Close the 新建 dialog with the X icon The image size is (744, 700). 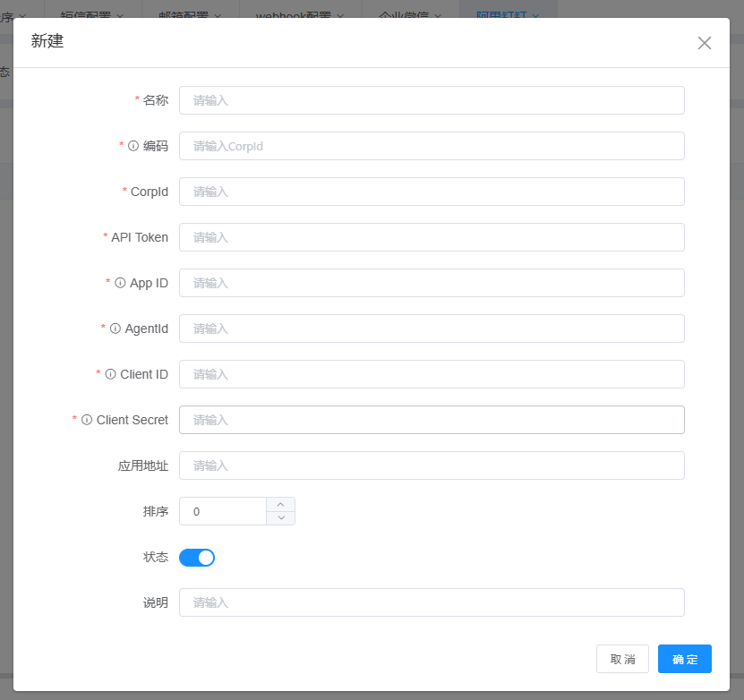coord(705,43)
